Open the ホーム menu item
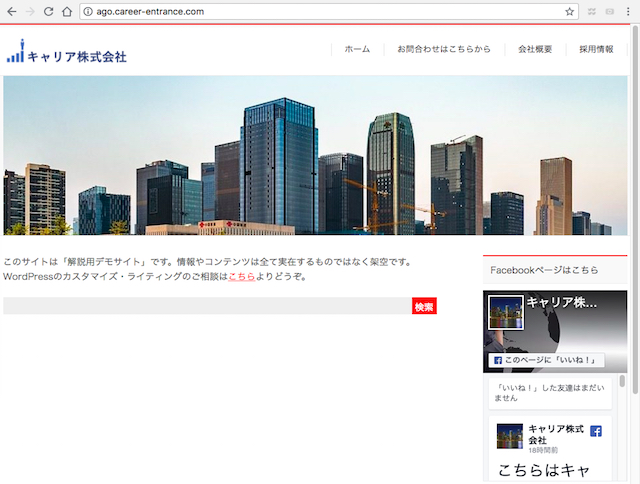 [357, 49]
